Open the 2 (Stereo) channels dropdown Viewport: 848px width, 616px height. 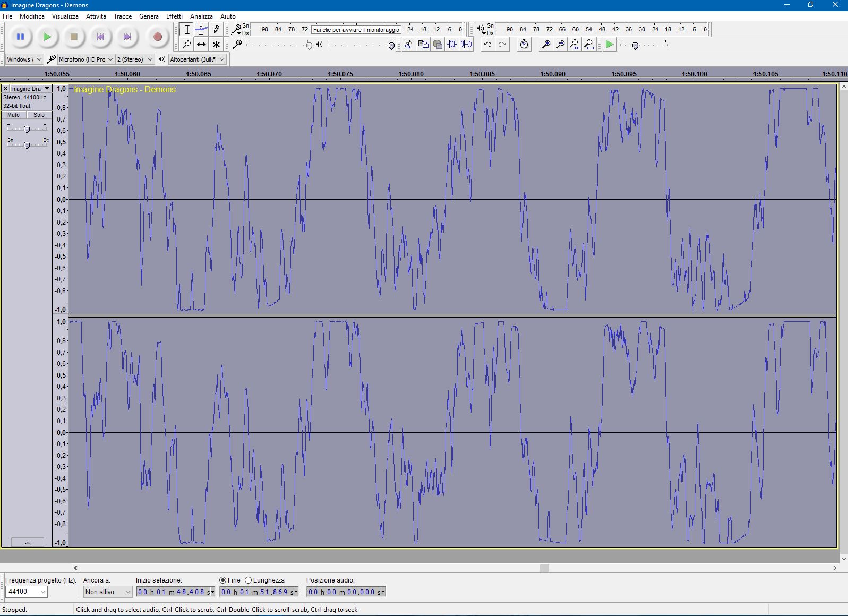click(135, 59)
